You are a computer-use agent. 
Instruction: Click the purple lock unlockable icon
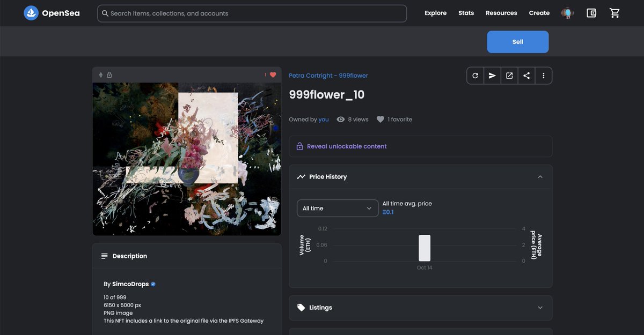tap(300, 146)
